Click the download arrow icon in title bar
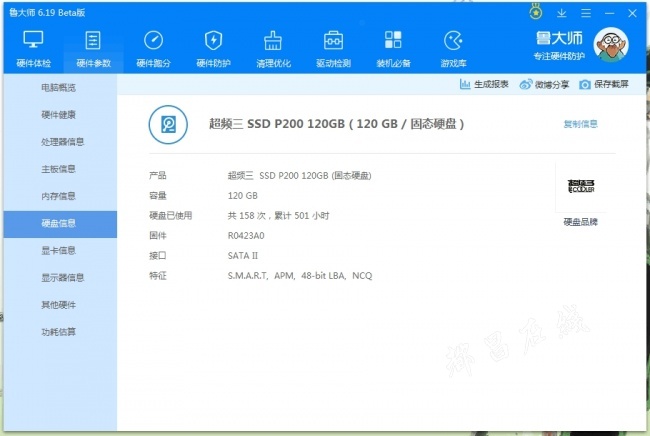650x436 pixels. 561,13
